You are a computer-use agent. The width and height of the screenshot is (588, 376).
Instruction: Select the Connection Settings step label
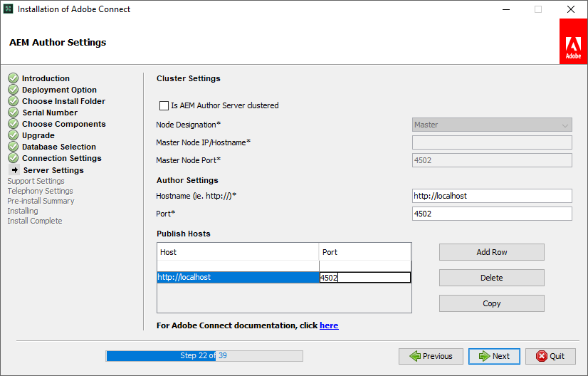(61, 158)
